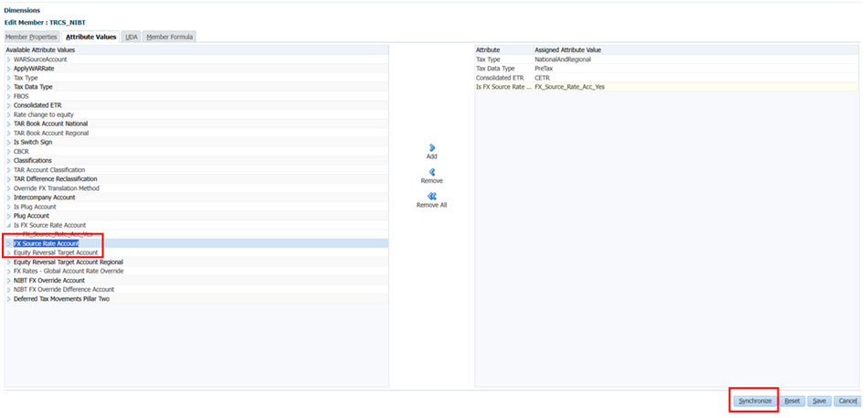The width and height of the screenshot is (868, 418).
Task: Expand Deferred Tax Movements Pillar Two node
Action: [9, 299]
